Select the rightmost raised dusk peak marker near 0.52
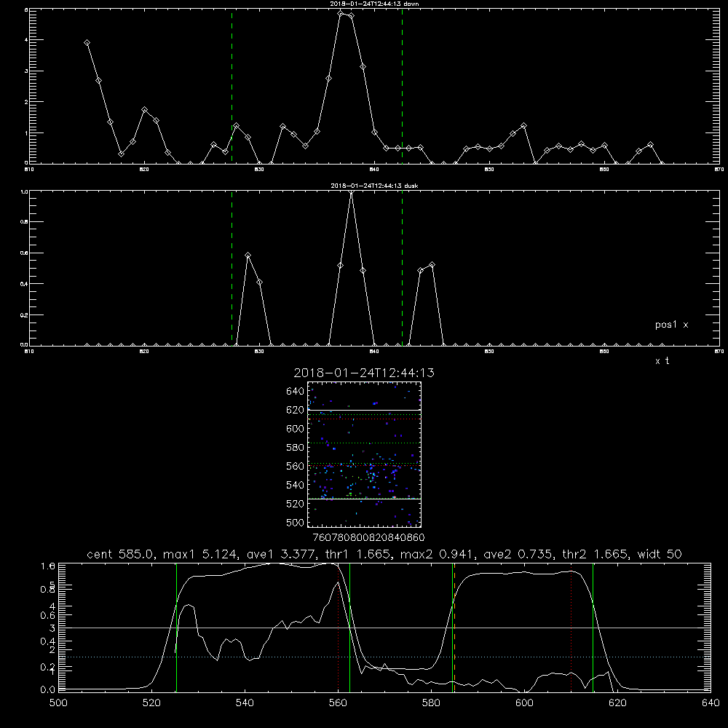The width and height of the screenshot is (728, 728). click(x=432, y=265)
